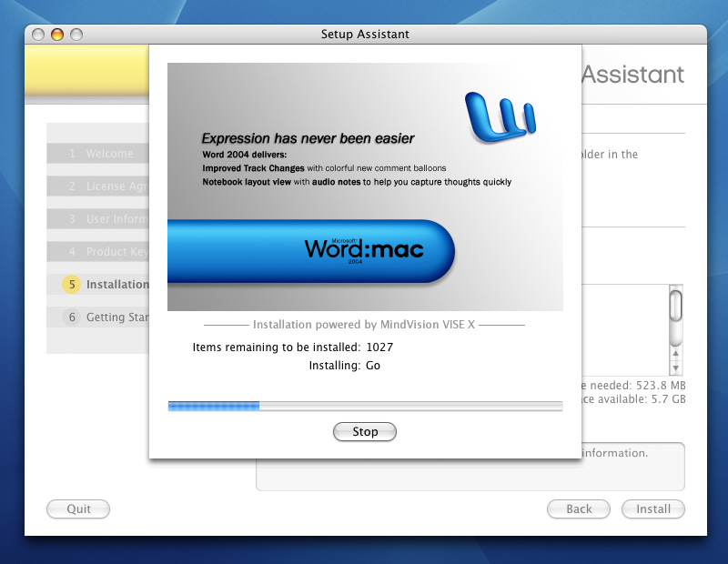Viewport: 728px width, 564px height.
Task: Click the yellow step 5 number badge
Action: pos(72,284)
